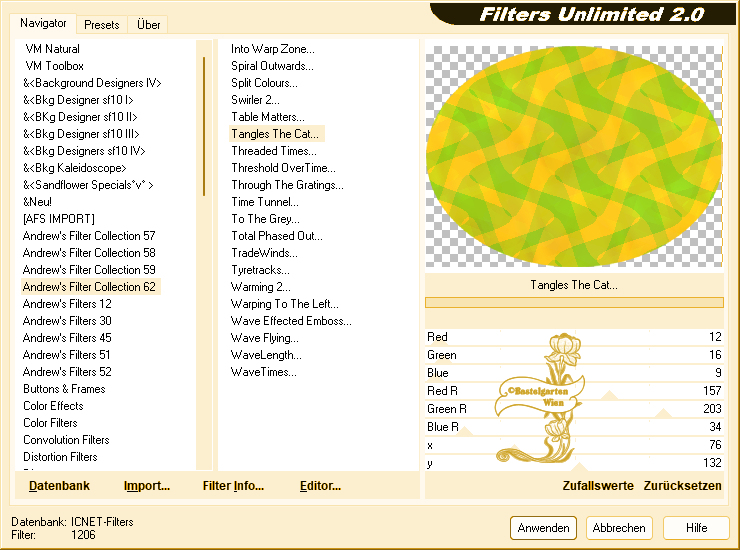This screenshot has width=740, height=550.
Task: Choose Threshold OverTime... filter
Action: point(284,168)
